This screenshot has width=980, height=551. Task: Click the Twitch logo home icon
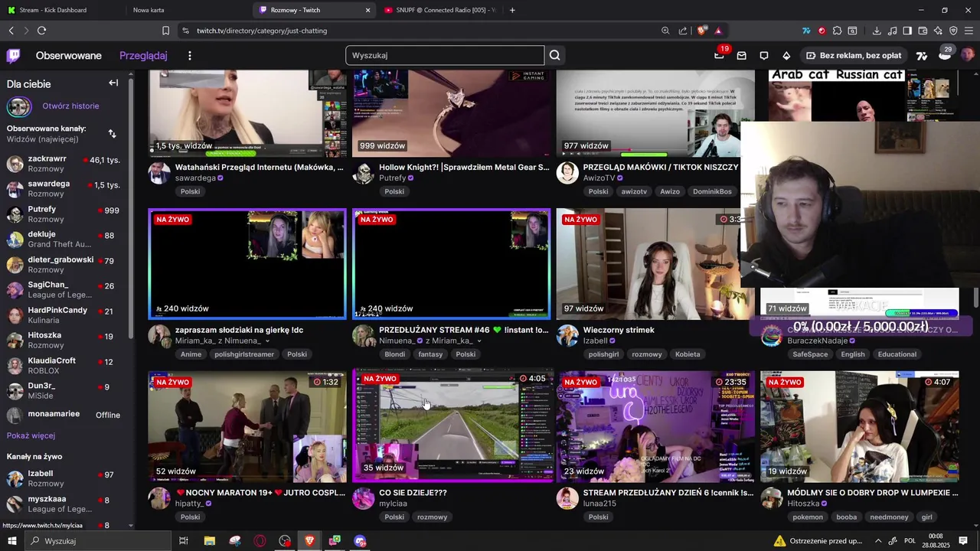(x=13, y=55)
